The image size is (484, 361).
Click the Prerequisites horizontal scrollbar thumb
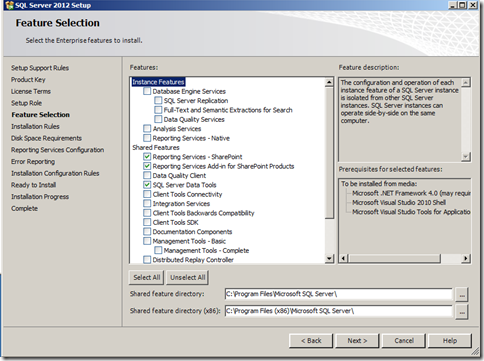point(394,258)
